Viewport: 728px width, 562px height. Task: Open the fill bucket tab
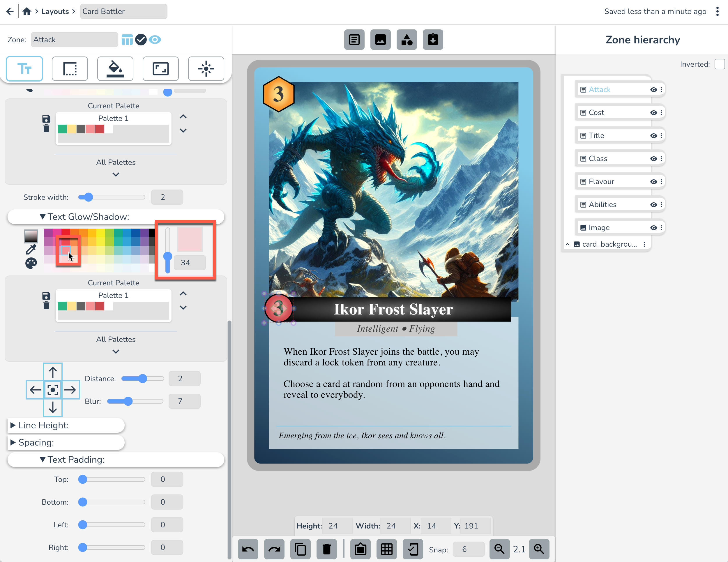tap(115, 69)
